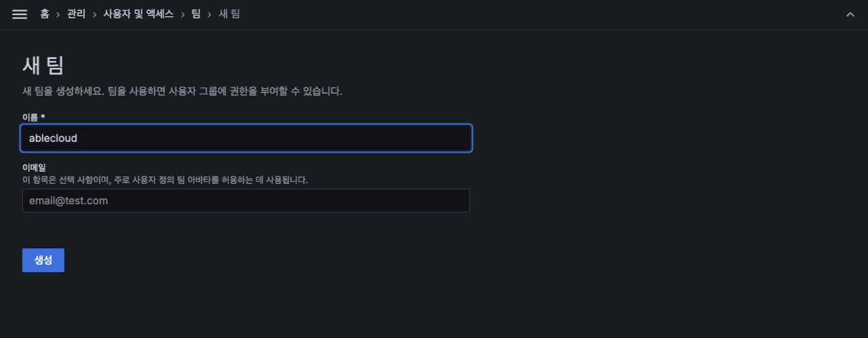
Task: Click the 이메일 input with email@test.com placeholder
Action: [246, 201]
